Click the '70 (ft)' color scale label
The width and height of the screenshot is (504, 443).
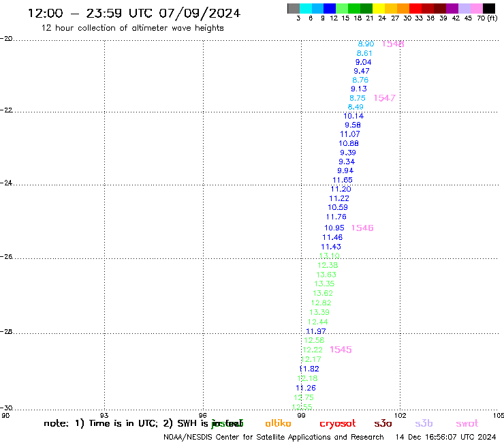pyautogui.click(x=487, y=18)
